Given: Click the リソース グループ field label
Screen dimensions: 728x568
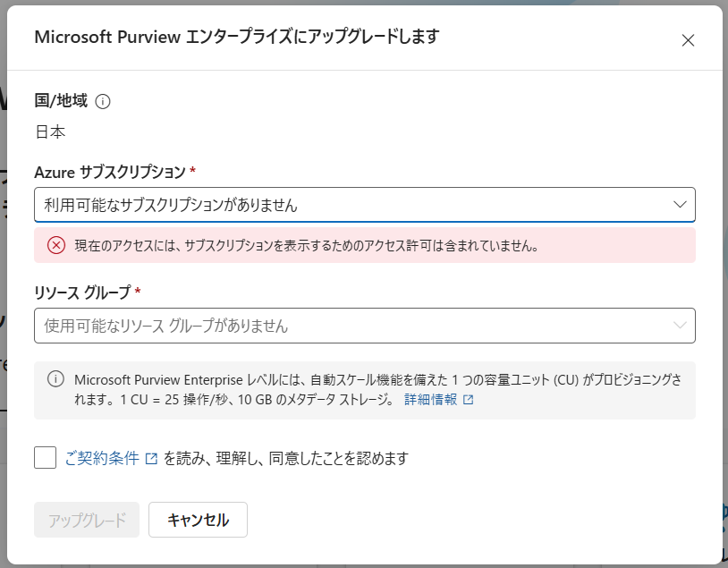Looking at the screenshot, I should click(x=82, y=292).
